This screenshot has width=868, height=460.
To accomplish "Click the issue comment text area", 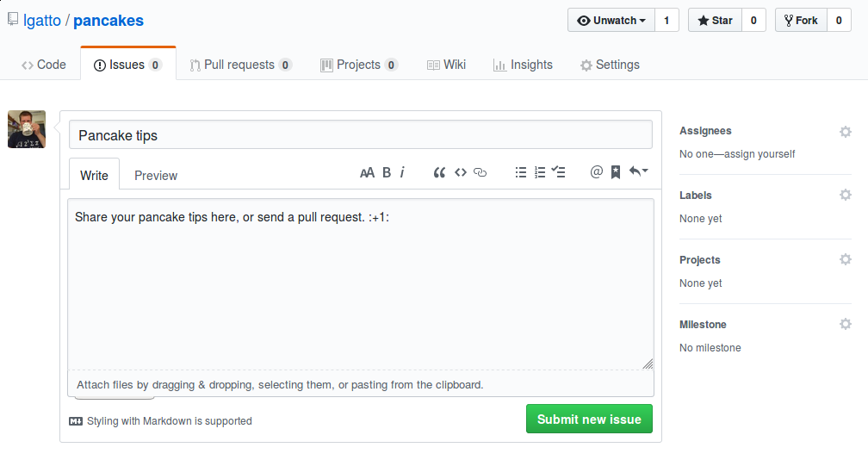I will (360, 284).
